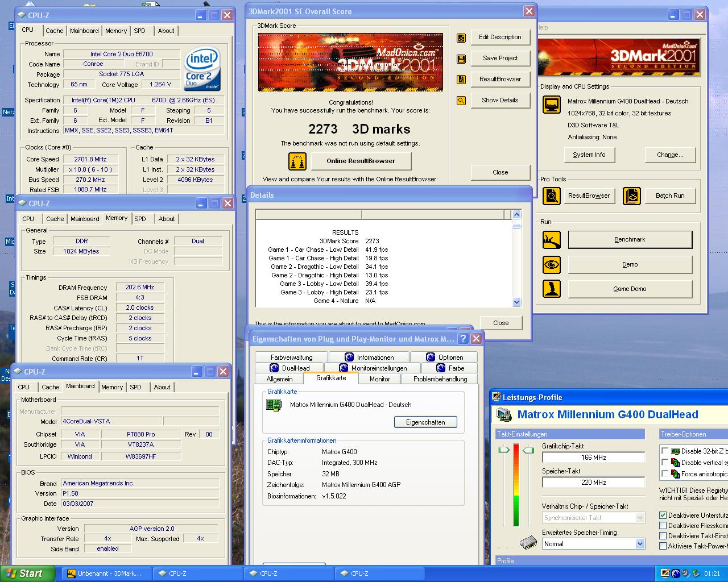The width and height of the screenshot is (728, 582).
Task: Click the right memory clock slider handle
Action: click(x=529, y=450)
